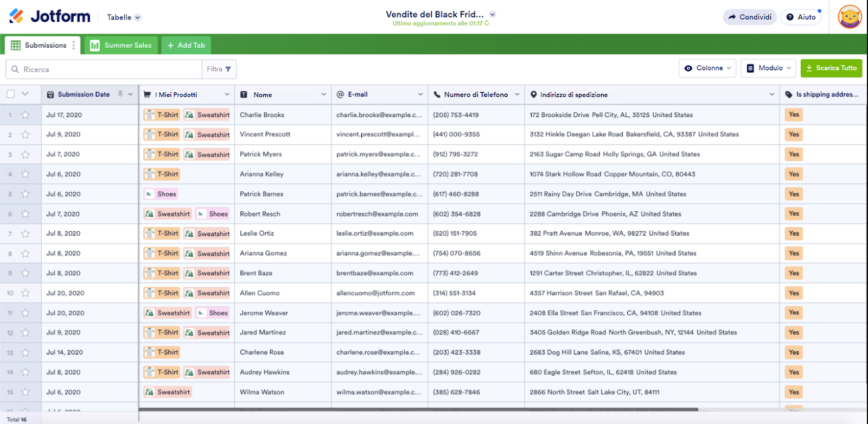The height and width of the screenshot is (424, 868).
Task: Star the Arianna Gomez row
Action: (25, 254)
